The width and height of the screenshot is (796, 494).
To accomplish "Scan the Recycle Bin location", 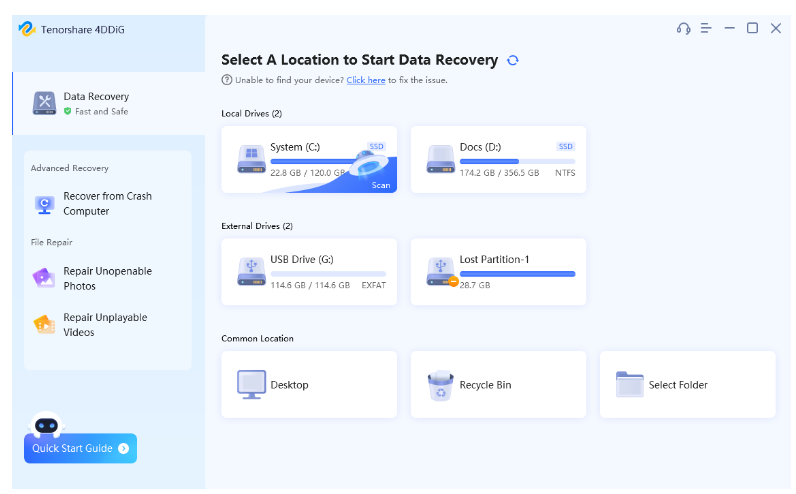I will [498, 385].
